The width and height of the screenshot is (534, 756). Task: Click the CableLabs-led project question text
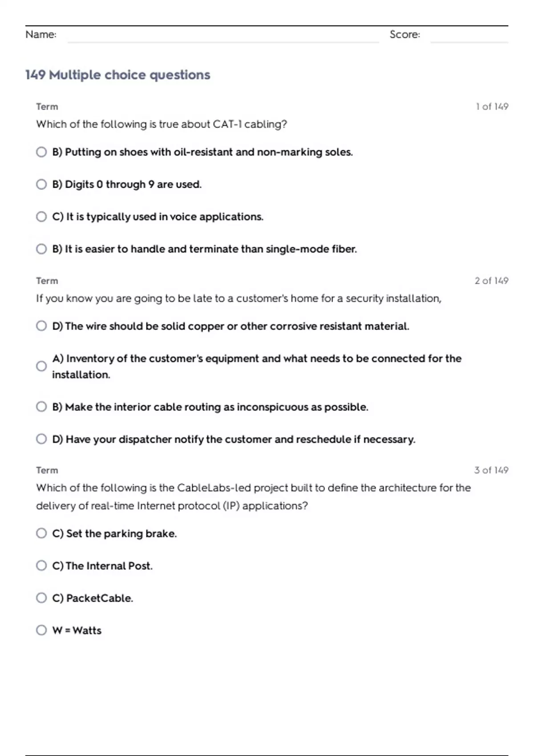(253, 497)
